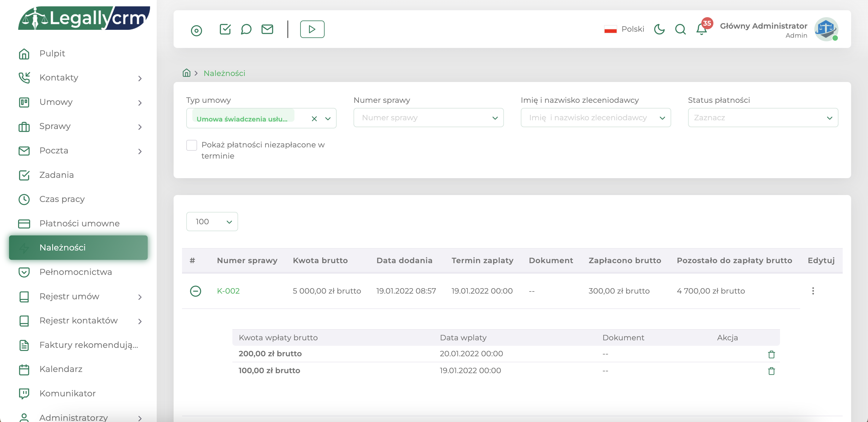
Task: Open the three-dot edit menu for K-002
Action: [x=813, y=291]
